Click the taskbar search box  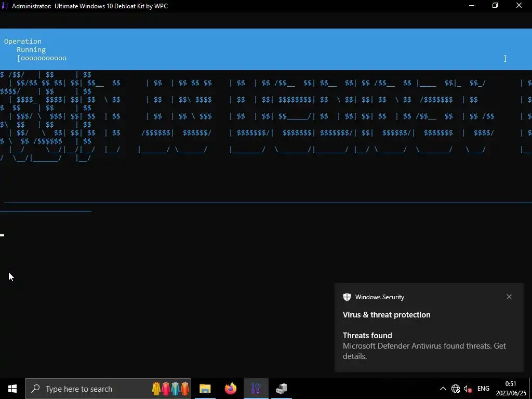pyautogui.click(x=108, y=389)
